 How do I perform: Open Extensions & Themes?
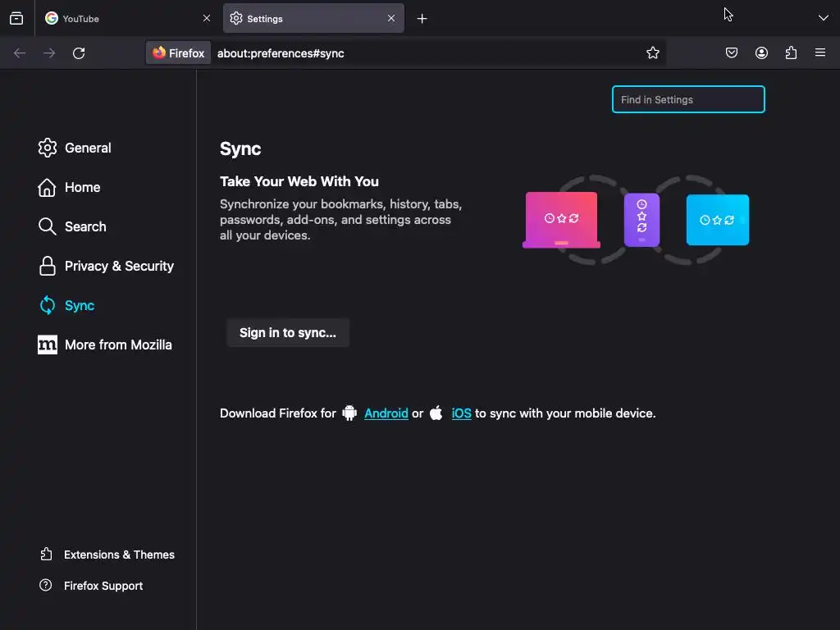107,555
